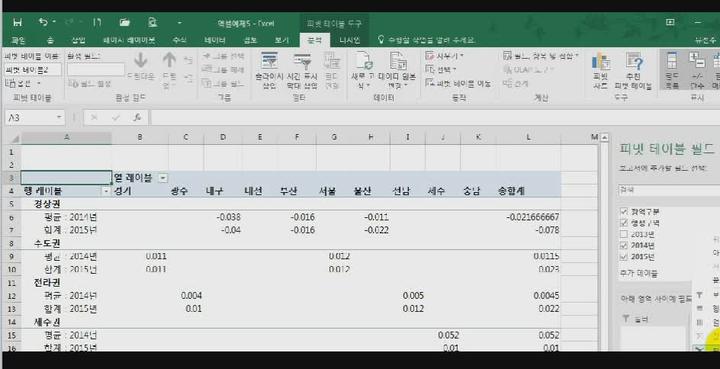720x369 pixels.
Task: Open the Home tab
Action: coord(50,40)
